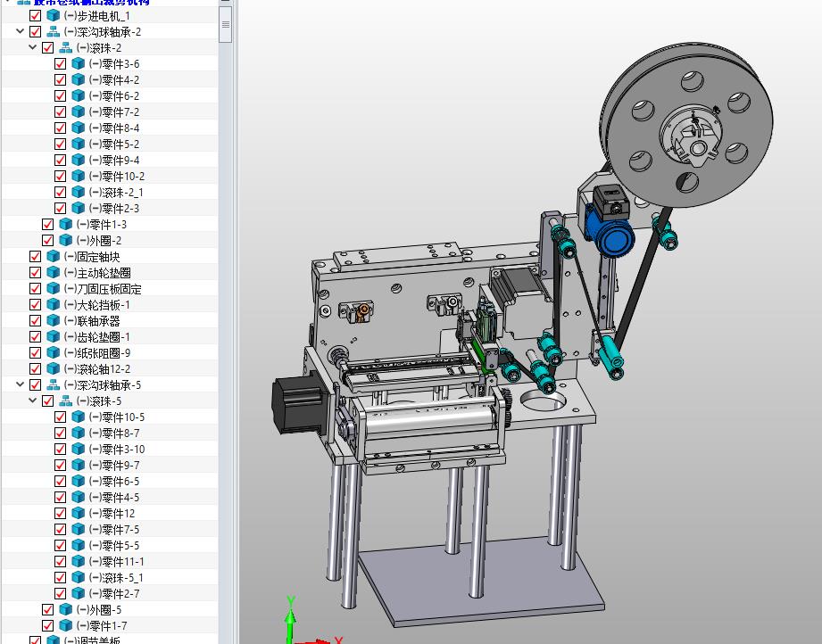Click the part icon for 纸张阻圈-9

(53, 352)
